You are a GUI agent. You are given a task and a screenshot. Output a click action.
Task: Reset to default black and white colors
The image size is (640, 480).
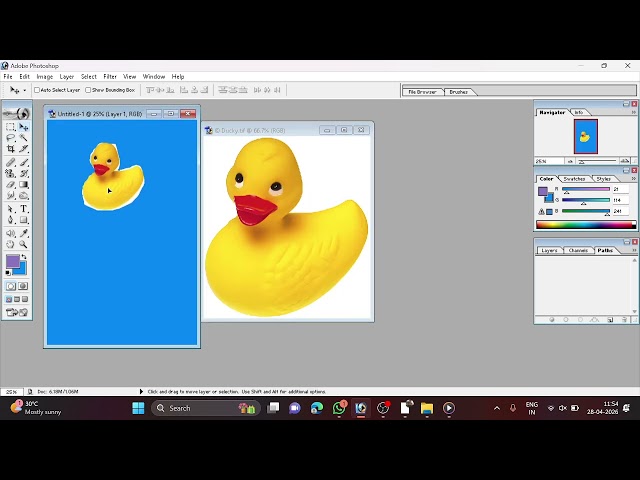click(x=8, y=273)
